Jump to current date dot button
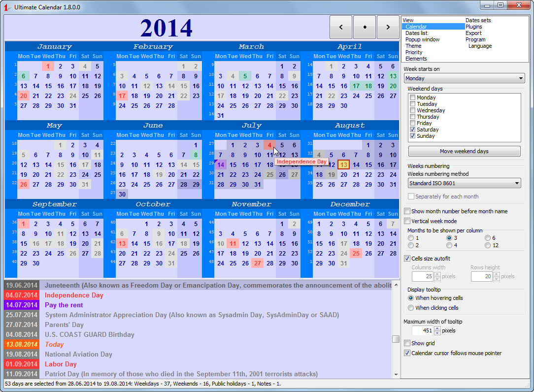Image resolution: width=534 pixels, height=392 pixels. pyautogui.click(x=365, y=27)
